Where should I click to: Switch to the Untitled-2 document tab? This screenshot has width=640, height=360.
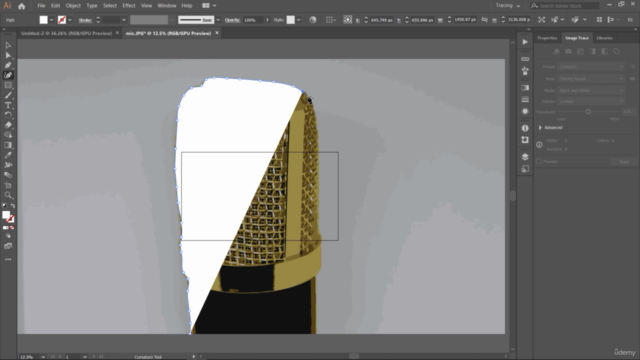[66, 33]
